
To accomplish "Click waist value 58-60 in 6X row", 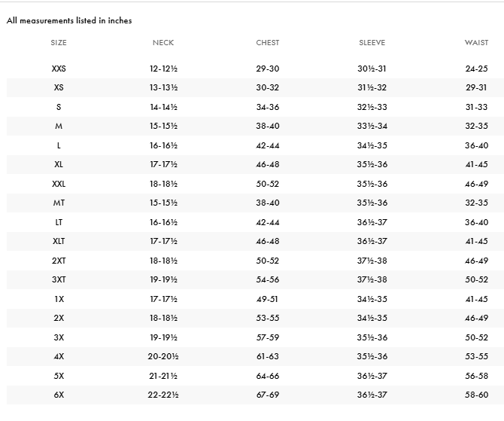I will (476, 395).
